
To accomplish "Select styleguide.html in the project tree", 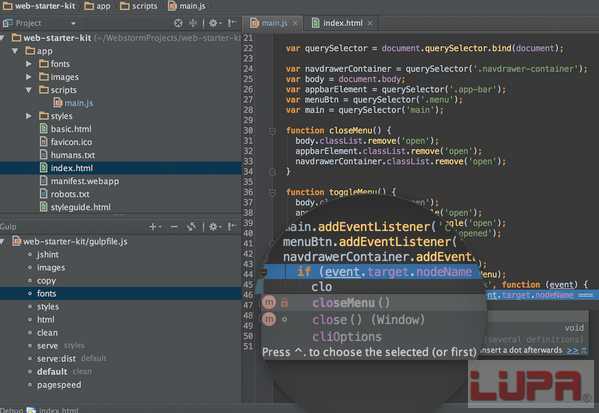I will (80, 207).
